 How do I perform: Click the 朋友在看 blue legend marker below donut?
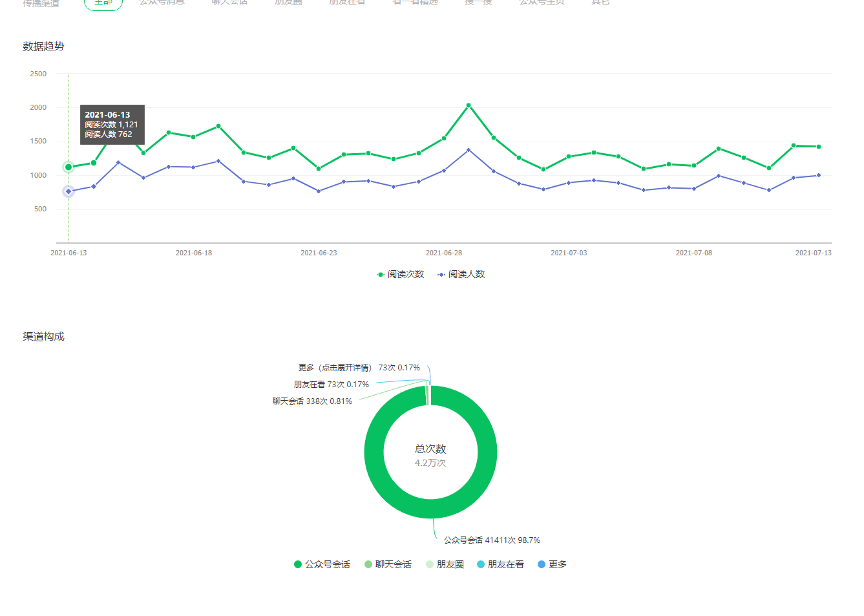481,565
